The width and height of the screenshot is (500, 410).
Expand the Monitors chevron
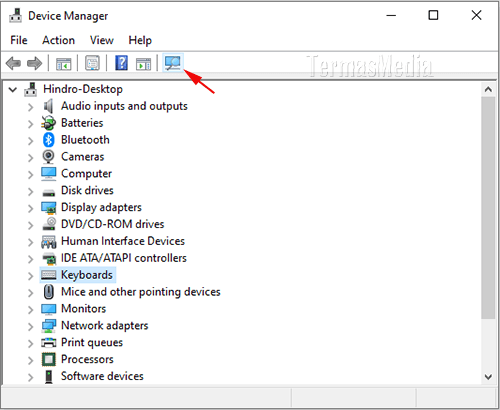point(30,310)
